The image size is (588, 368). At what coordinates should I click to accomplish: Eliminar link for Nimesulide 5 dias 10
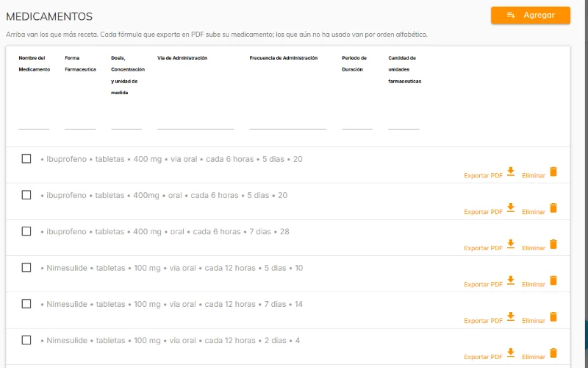click(534, 285)
